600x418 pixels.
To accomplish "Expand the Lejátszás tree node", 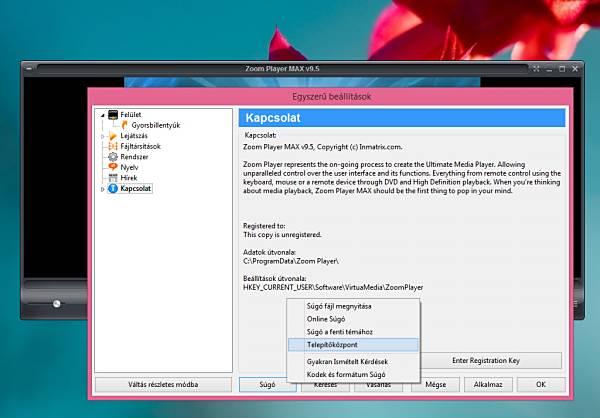I will [x=103, y=136].
